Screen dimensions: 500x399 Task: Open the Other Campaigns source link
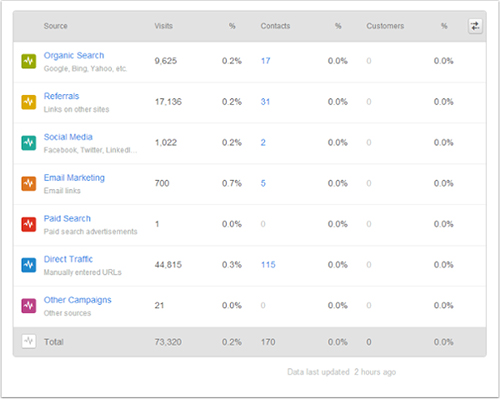(77, 300)
